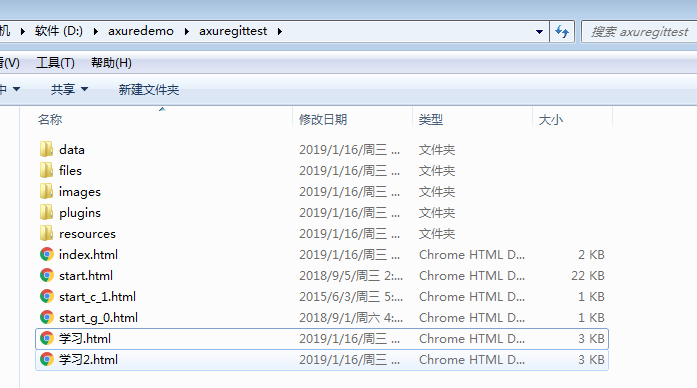Click Chrome icon of start_g_0.html
697x388 pixels.
[47, 317]
